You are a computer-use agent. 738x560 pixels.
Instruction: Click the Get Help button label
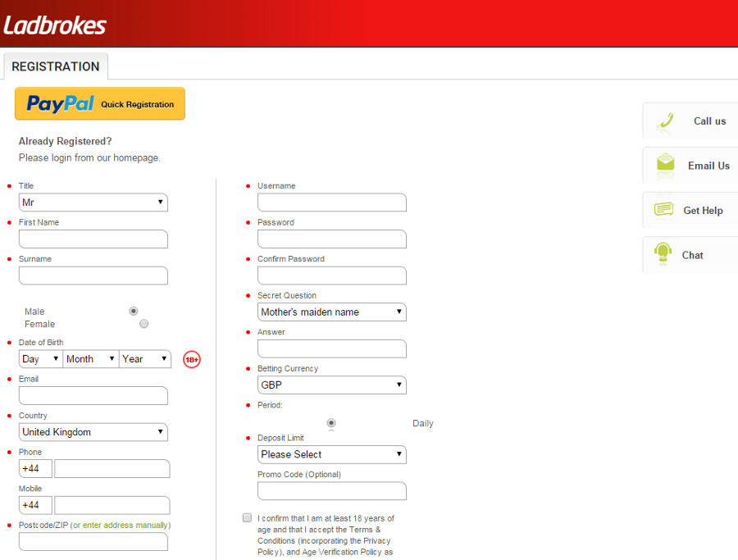click(703, 211)
